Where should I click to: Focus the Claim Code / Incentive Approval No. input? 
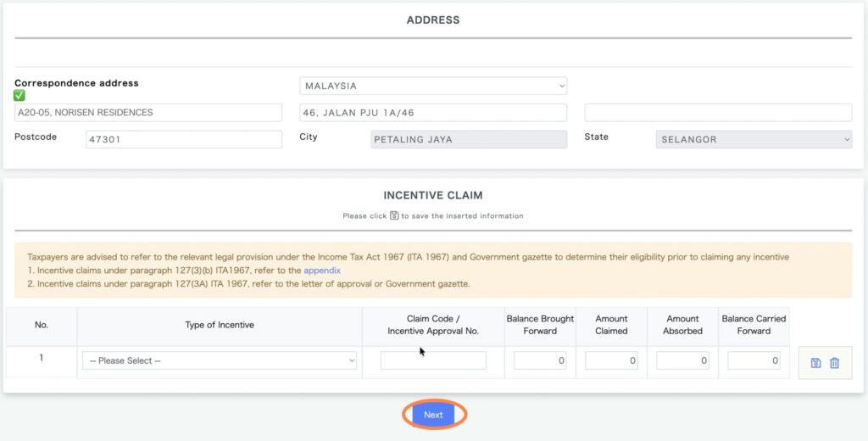click(433, 361)
